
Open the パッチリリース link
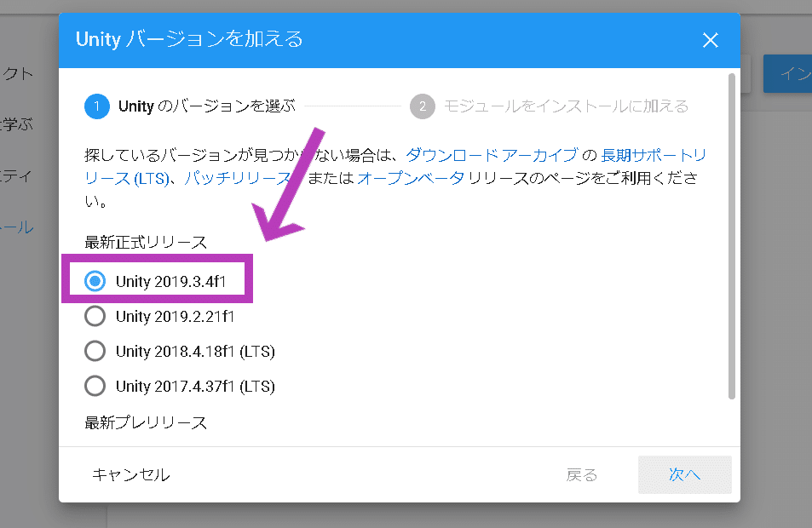click(239, 178)
